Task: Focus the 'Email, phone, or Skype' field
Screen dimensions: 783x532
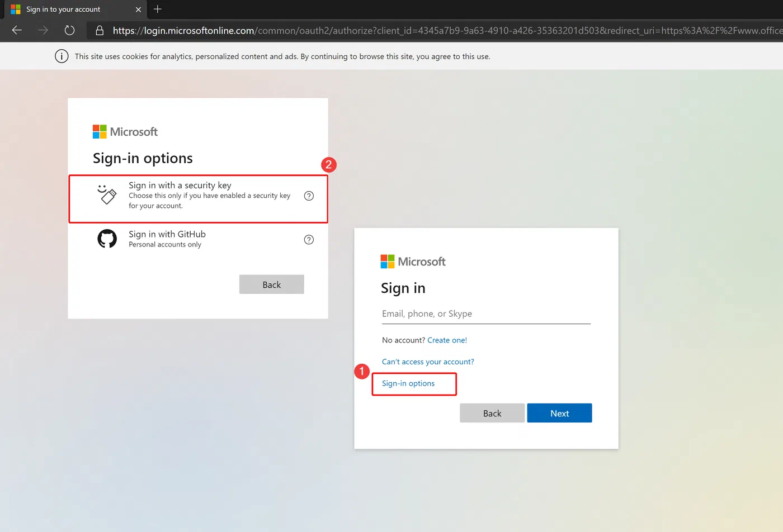Action: pyautogui.click(x=486, y=314)
